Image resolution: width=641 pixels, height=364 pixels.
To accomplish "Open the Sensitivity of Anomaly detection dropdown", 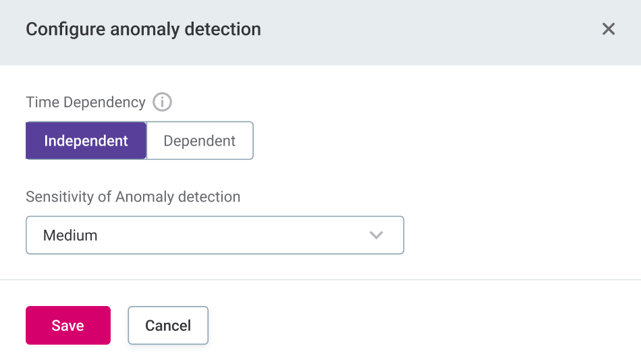I will pyautogui.click(x=215, y=235).
